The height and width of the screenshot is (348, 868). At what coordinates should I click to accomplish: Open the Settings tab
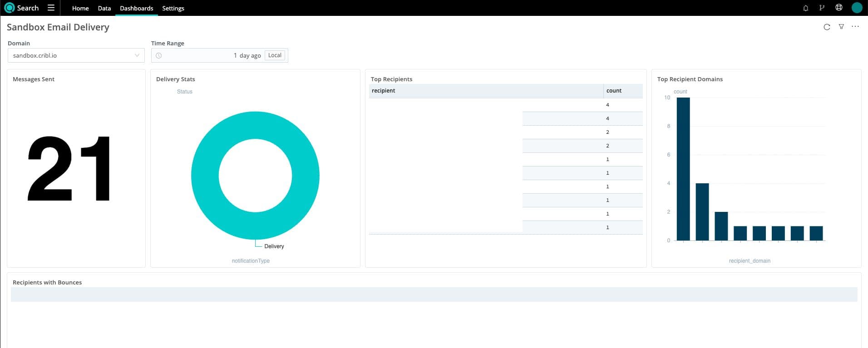click(x=173, y=8)
